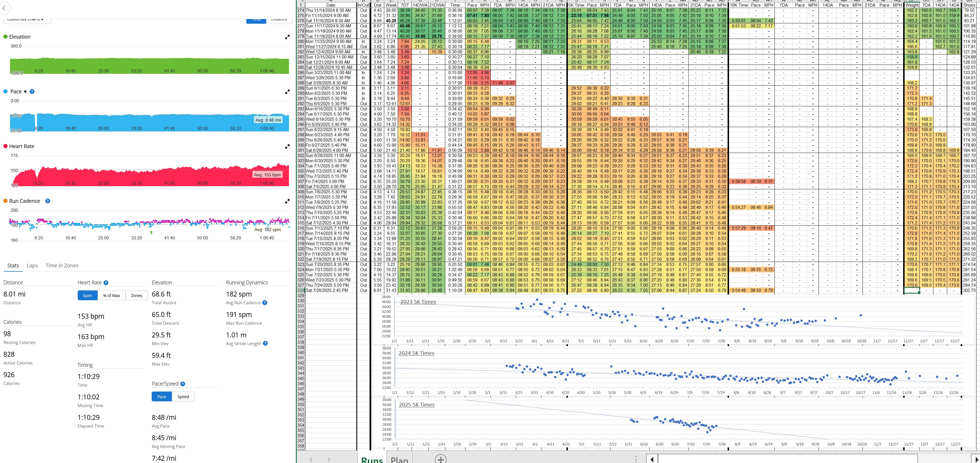Image resolution: width=980 pixels, height=463 pixels.
Task: Select Pace in Pace/Speed toggle
Action: tap(162, 397)
